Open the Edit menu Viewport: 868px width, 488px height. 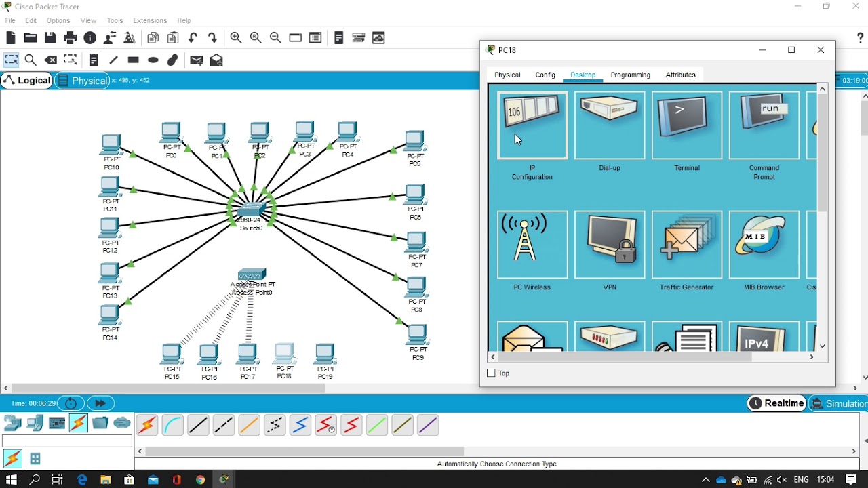[x=31, y=20]
